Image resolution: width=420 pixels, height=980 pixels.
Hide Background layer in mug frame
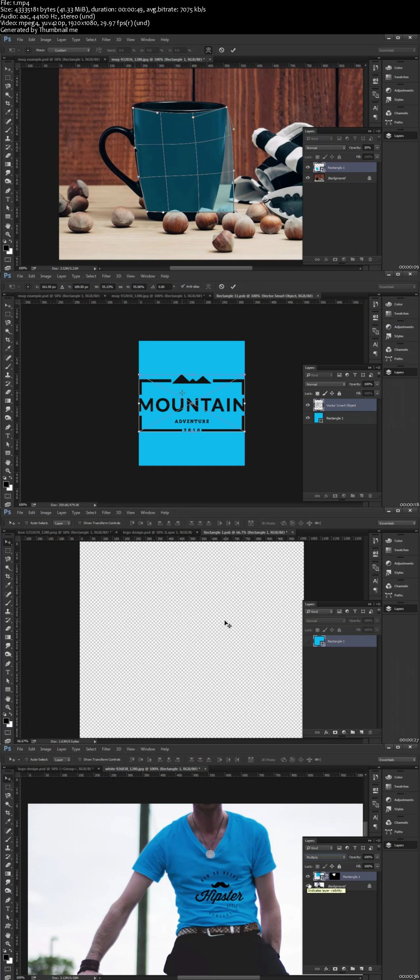tap(308, 178)
